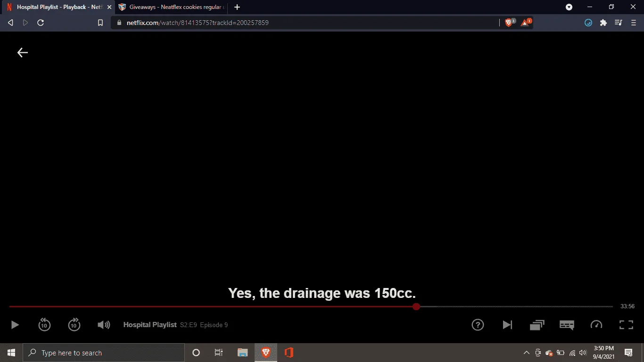The width and height of the screenshot is (644, 362).
Task: Open the media control playlist icon
Action: 619,23
